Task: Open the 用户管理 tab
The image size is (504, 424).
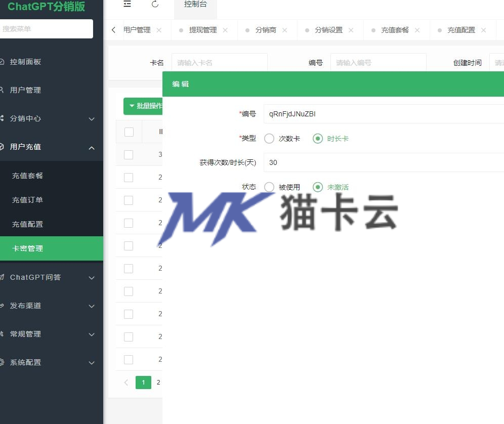Action: [137, 30]
